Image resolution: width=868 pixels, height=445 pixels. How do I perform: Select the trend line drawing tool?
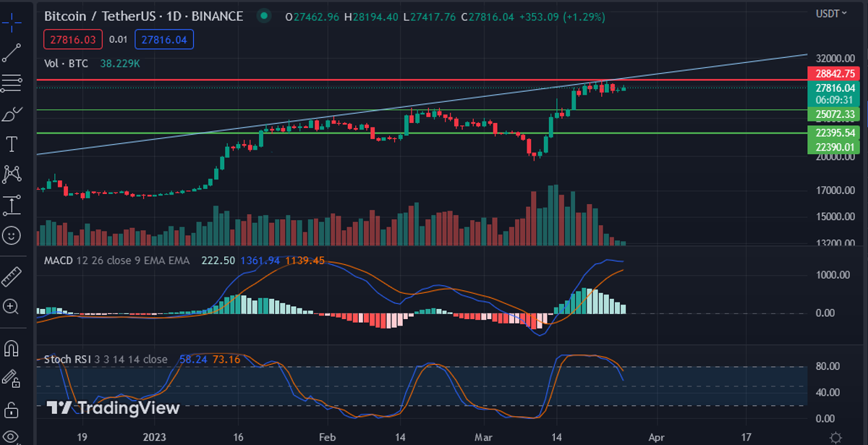(12, 52)
